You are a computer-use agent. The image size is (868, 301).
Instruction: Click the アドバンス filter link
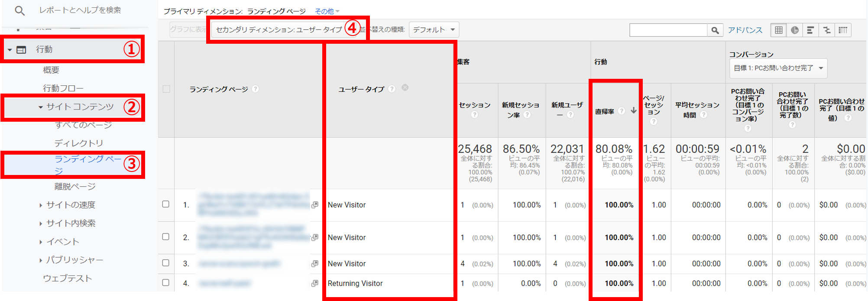point(745,30)
